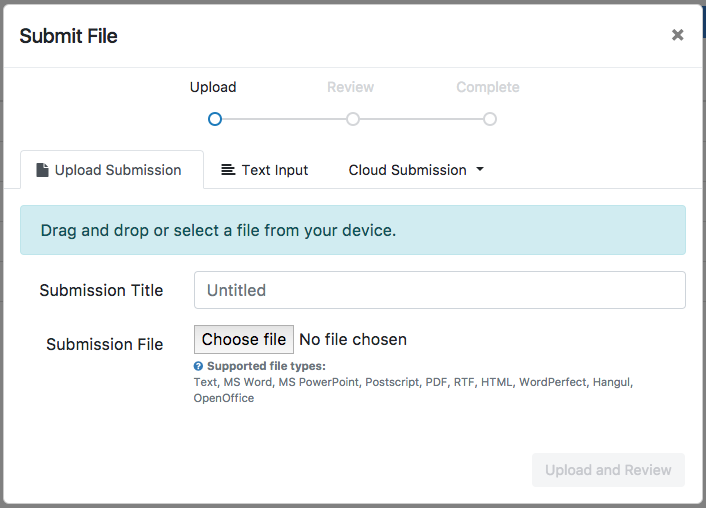Click the Complete step circle indicator
This screenshot has height=508, width=706.
489,119
